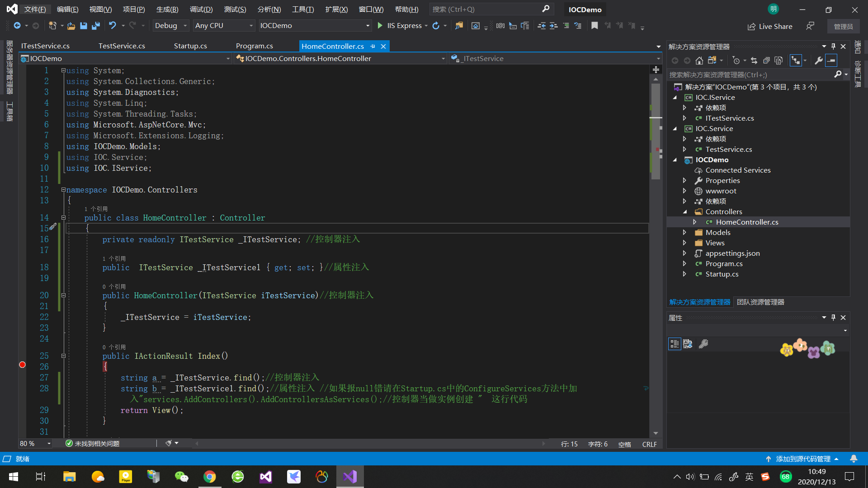
Task: Start debugging with IIS Express play button
Action: (x=380, y=26)
